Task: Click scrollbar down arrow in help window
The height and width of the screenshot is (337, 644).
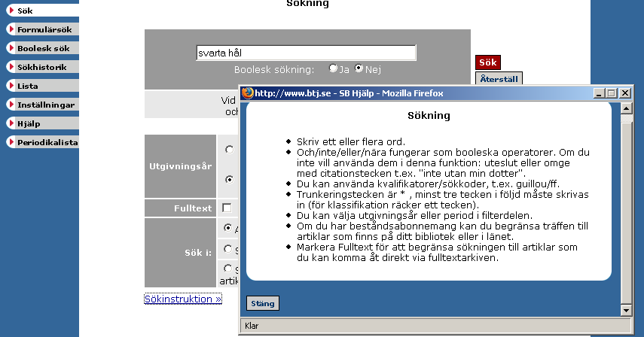Action: (626, 311)
